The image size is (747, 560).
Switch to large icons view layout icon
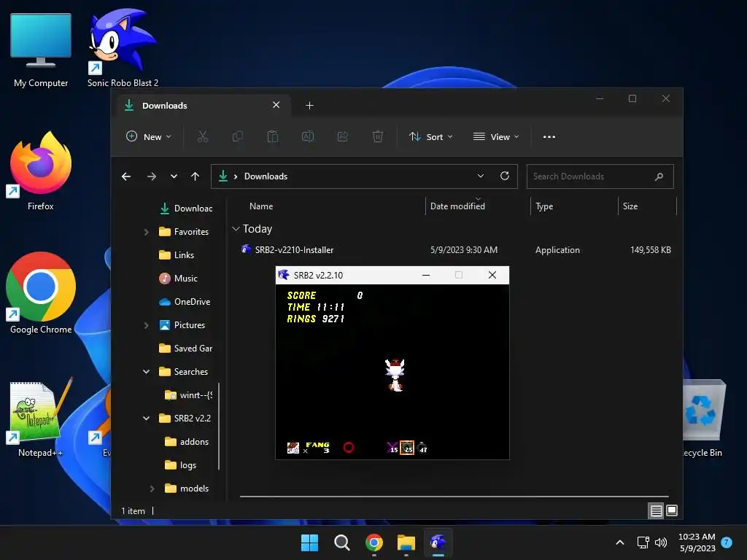point(672,511)
